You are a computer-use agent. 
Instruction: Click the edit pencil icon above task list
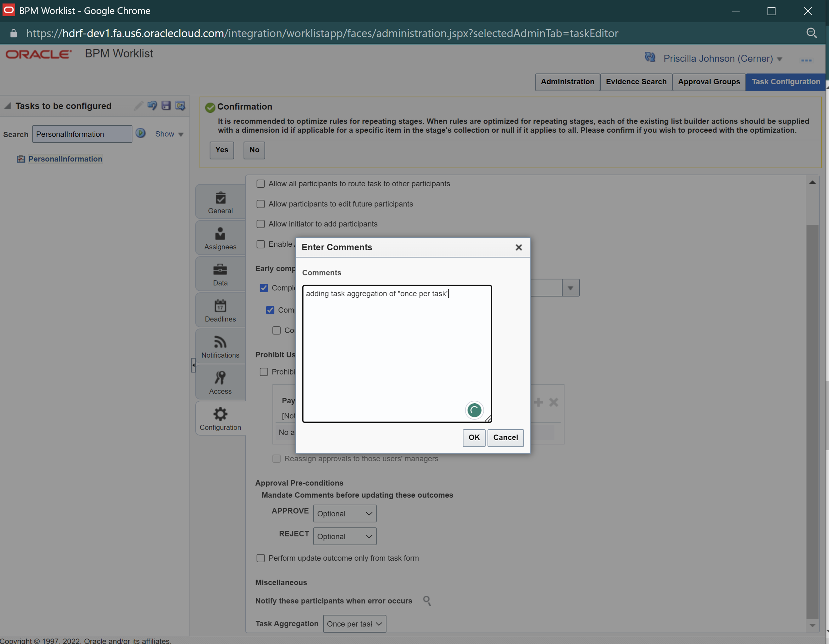tap(138, 105)
